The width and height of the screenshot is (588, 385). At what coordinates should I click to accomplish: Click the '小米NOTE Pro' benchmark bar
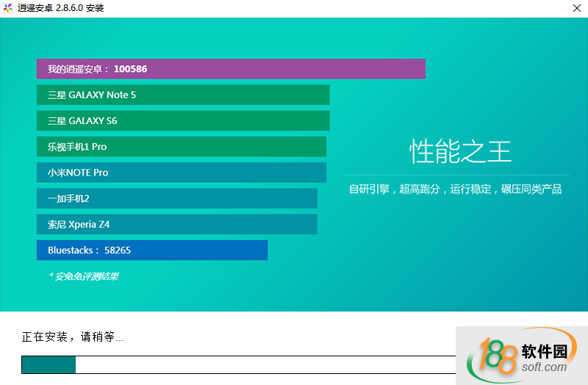pos(181,173)
